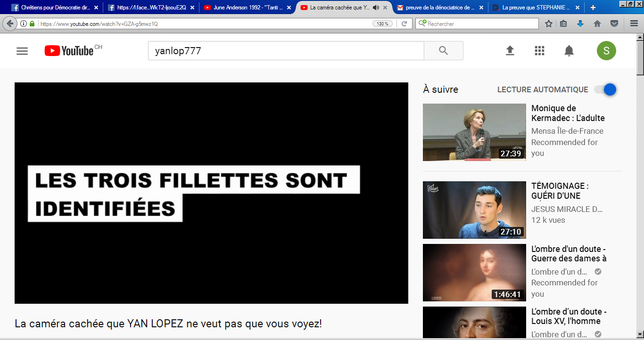
Task: Click the YouTube search field with yanlop777
Action: coord(286,51)
